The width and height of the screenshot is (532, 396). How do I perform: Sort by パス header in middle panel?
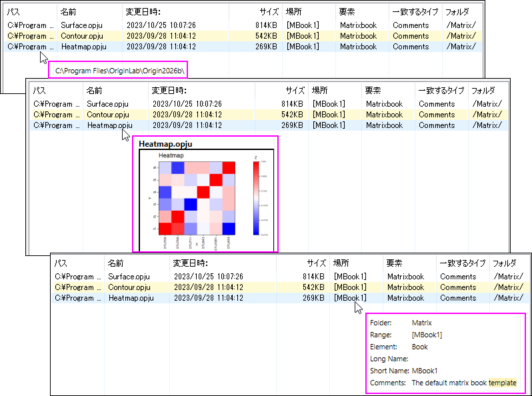(x=40, y=91)
